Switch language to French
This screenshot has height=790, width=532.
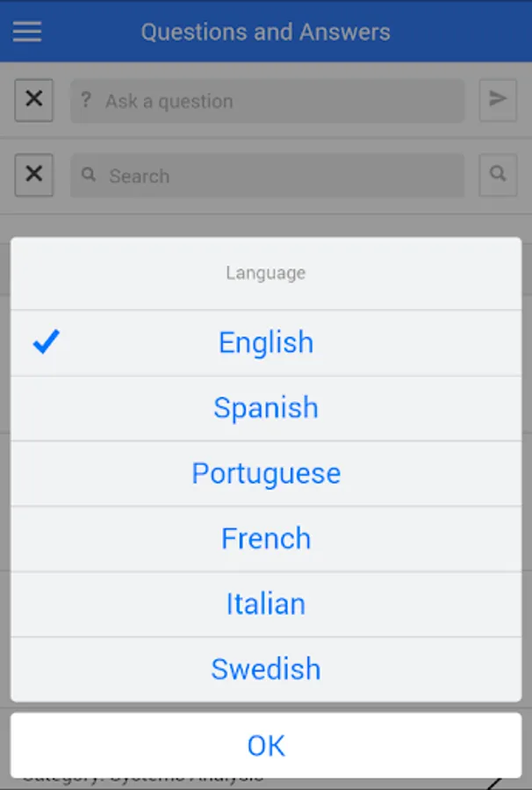(265, 538)
